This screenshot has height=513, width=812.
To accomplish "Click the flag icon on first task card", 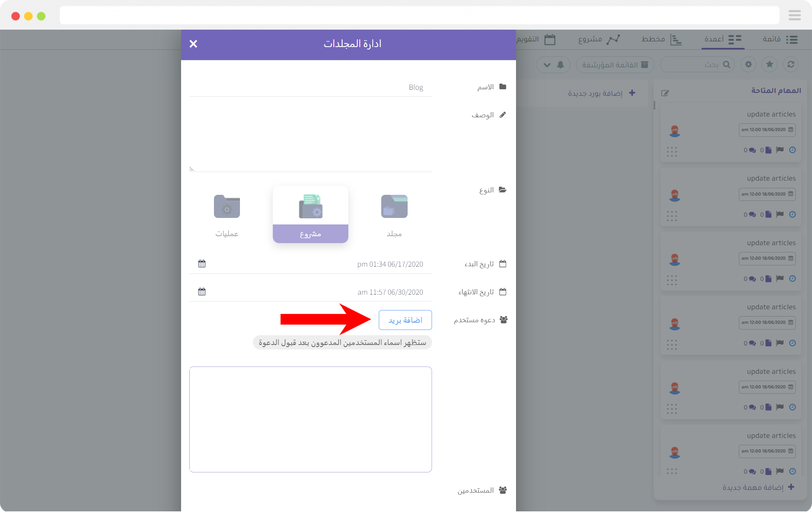I will [x=780, y=150].
